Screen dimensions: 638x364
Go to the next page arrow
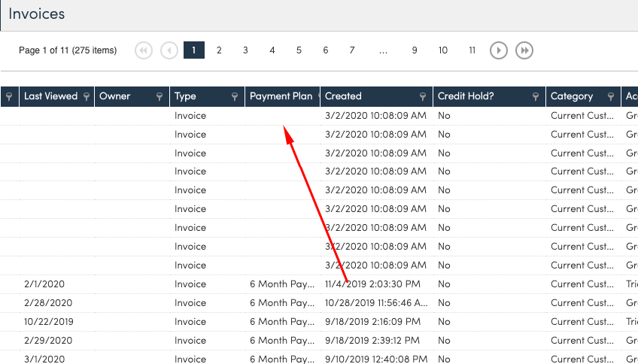498,50
